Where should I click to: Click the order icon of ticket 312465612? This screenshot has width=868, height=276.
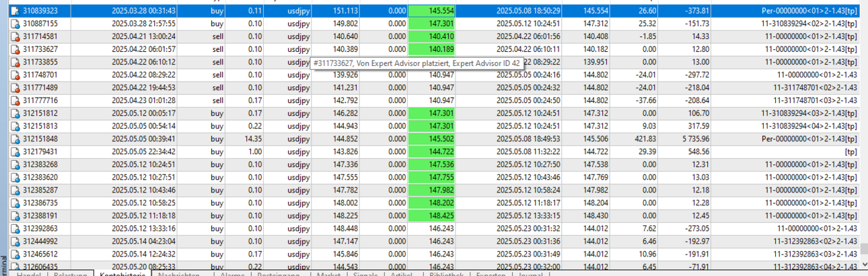click(14, 254)
